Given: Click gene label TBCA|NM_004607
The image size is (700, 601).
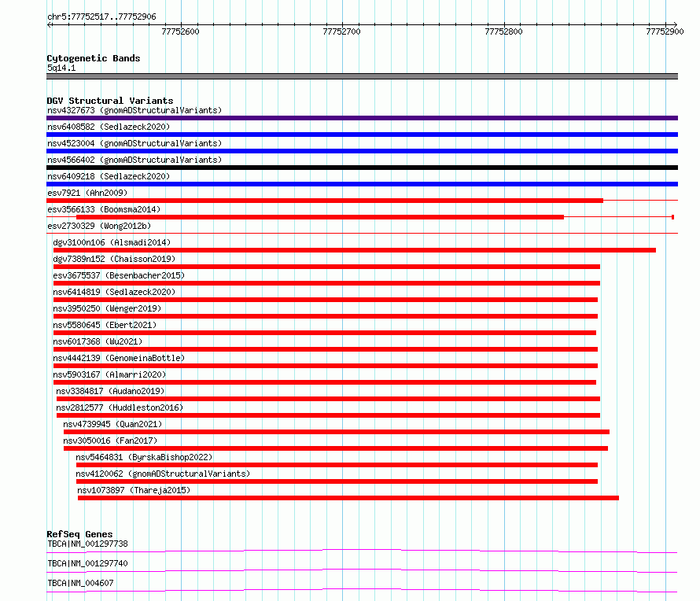Looking at the screenshot, I should 80,583.
